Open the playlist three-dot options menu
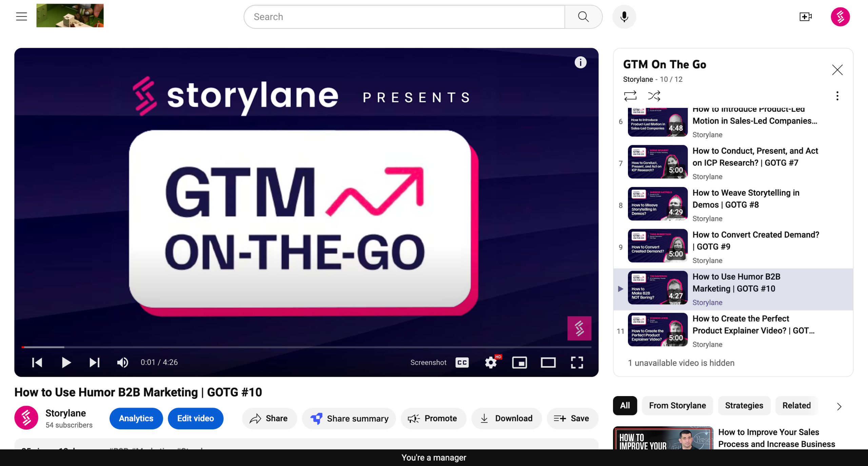 837,96
